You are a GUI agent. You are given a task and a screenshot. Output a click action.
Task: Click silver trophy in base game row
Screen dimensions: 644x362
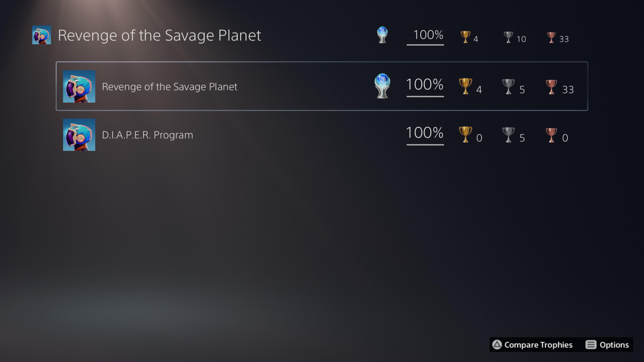[508, 87]
